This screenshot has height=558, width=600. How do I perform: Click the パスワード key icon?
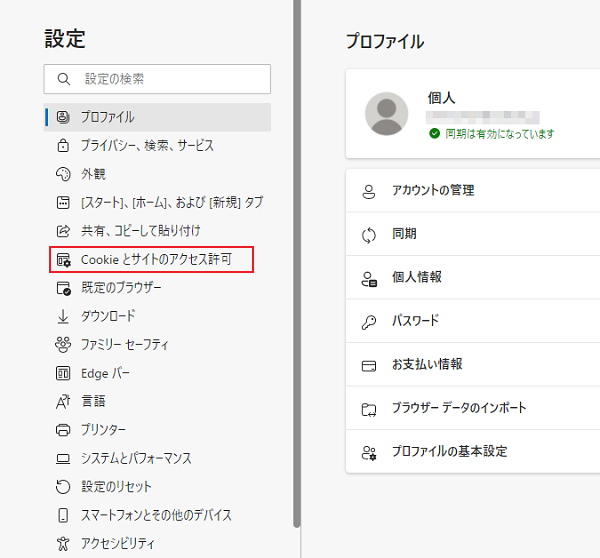pyautogui.click(x=369, y=321)
